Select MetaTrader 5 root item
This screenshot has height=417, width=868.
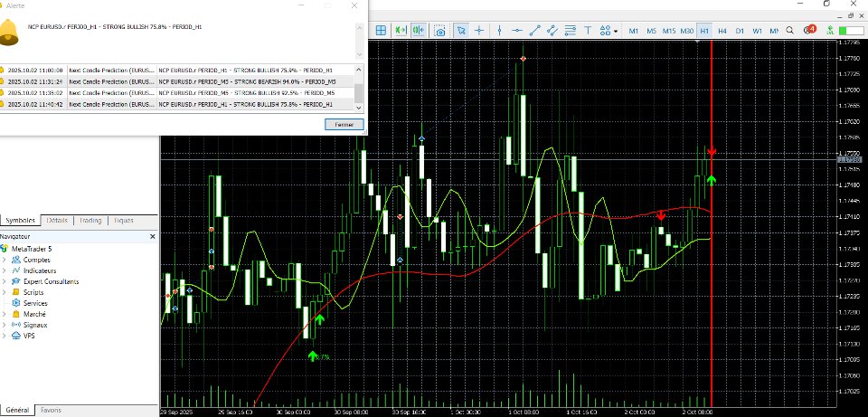pos(30,249)
